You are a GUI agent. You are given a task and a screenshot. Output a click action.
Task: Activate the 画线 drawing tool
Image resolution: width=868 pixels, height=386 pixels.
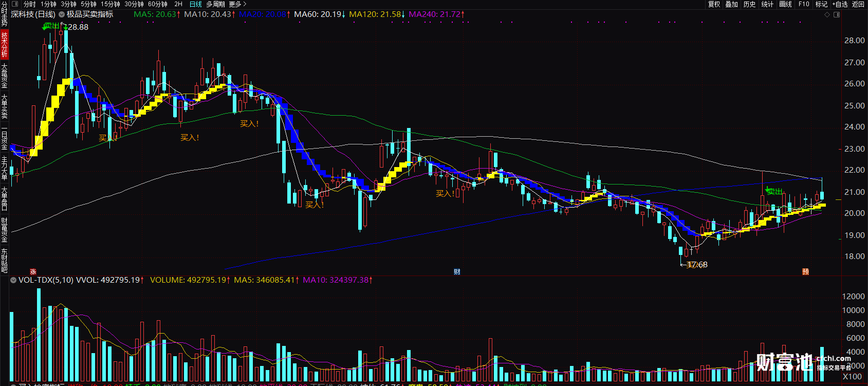point(785,4)
